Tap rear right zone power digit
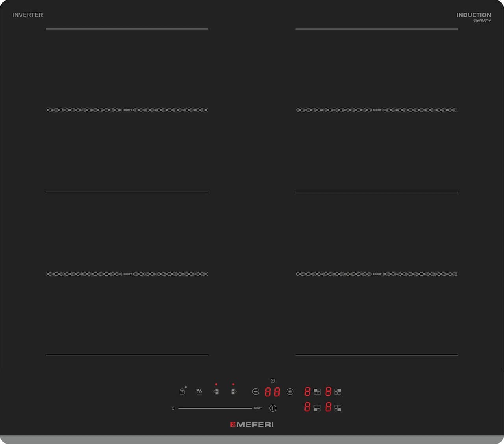 [x=328, y=391]
